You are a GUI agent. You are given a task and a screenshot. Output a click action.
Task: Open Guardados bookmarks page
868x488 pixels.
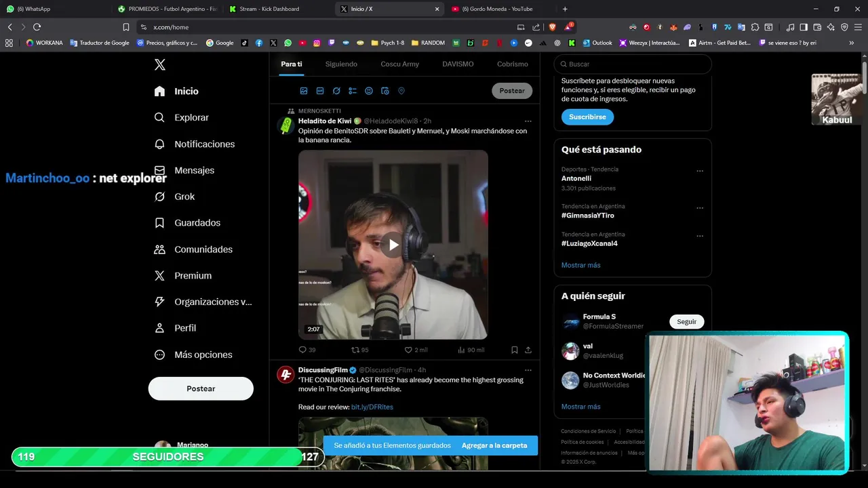[187, 222]
